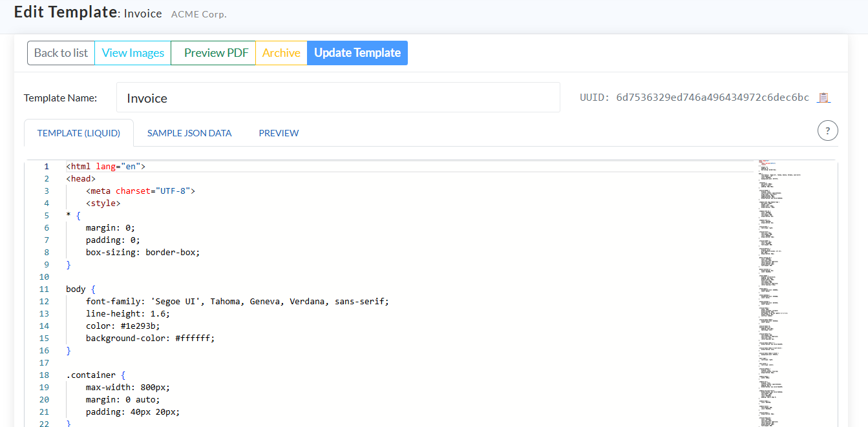Open the Preview tab
Image resolution: width=868 pixels, height=427 pixels.
[x=279, y=133]
